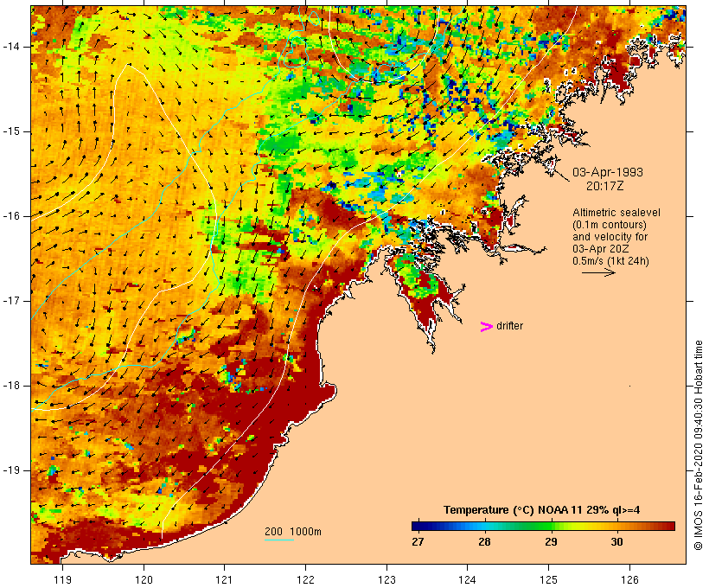The width and height of the screenshot is (709, 588).
Task: Click the date text 03-Apr-1993
Action: [x=608, y=172]
